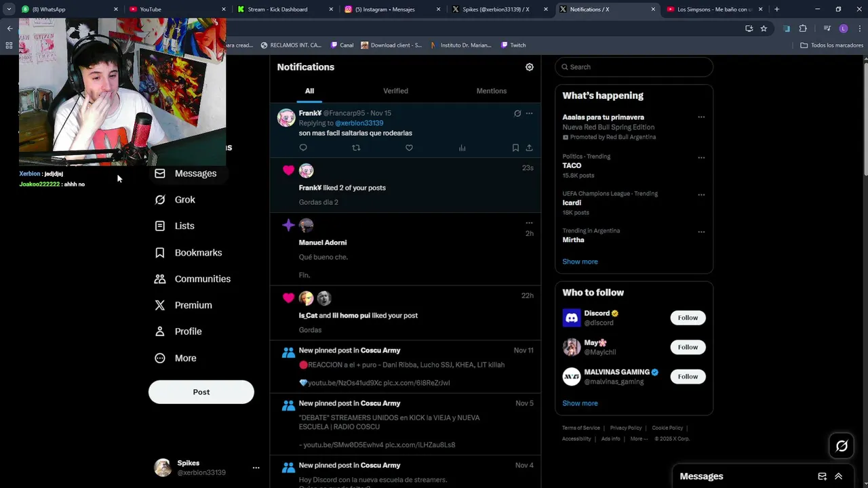This screenshot has height=488, width=868.
Task: Go to Profile page
Action: point(179,331)
